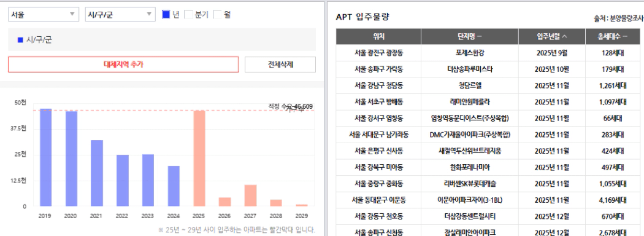Click 염창역동문디이스트(주상복합) cell
644x236 pixels.
pos(470,118)
